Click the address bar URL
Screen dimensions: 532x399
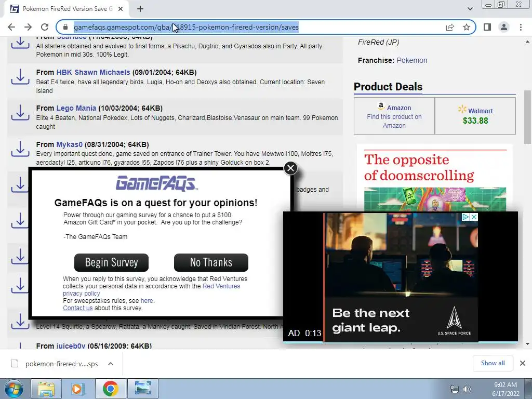(186, 27)
